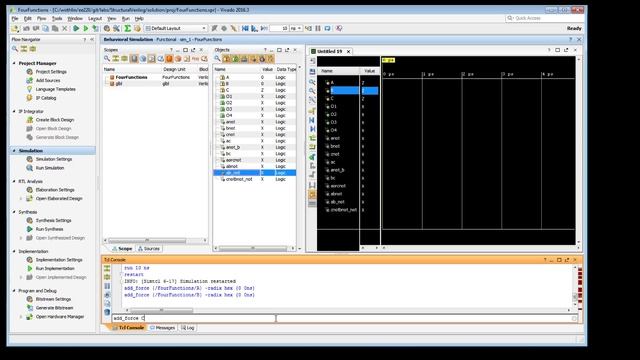Click the break simulation pause icon
This screenshot has height=360, width=640.
coord(318,28)
